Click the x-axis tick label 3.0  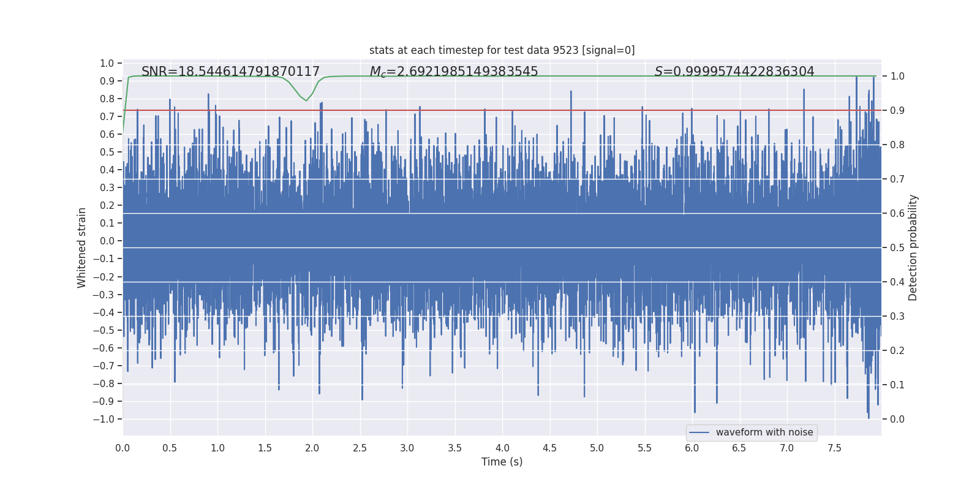(407, 448)
